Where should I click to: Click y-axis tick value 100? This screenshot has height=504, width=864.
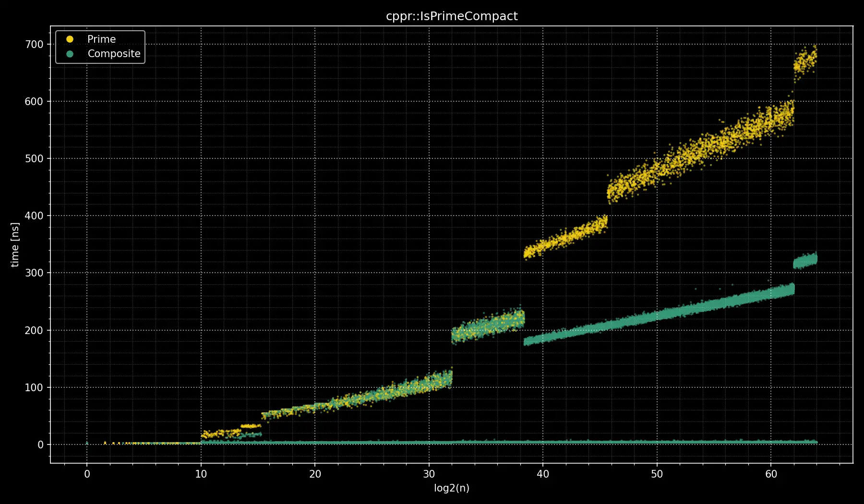click(34, 387)
